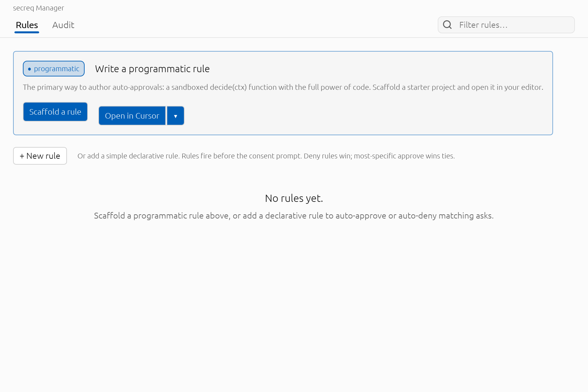Expand the editor choice dropdown arrow

[x=175, y=116]
